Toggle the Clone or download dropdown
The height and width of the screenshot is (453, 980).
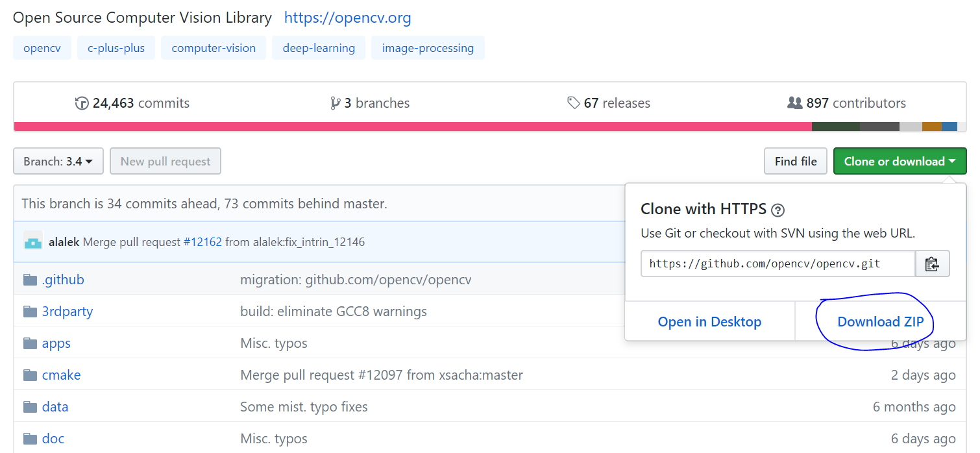900,162
